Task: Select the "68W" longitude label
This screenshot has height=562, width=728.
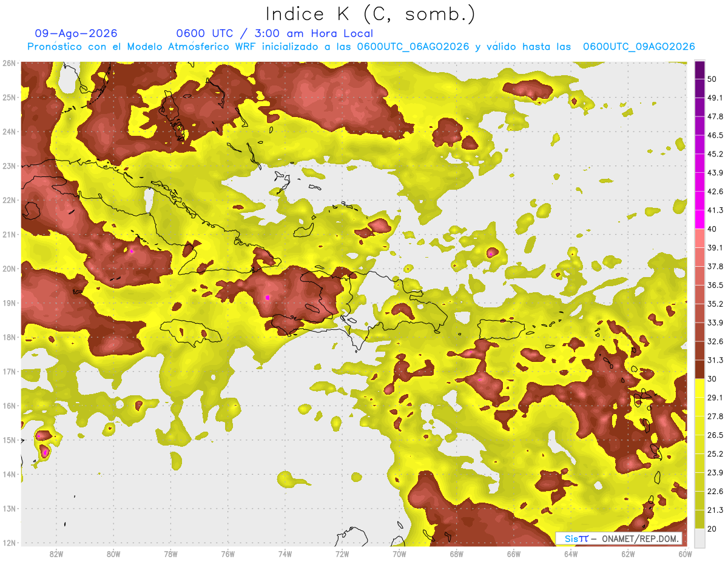Action: pos(457,554)
